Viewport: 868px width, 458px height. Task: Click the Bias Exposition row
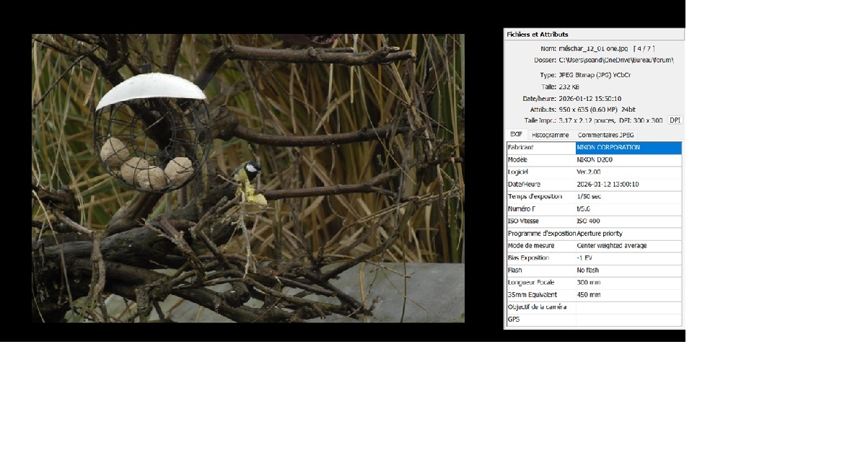[593, 258]
